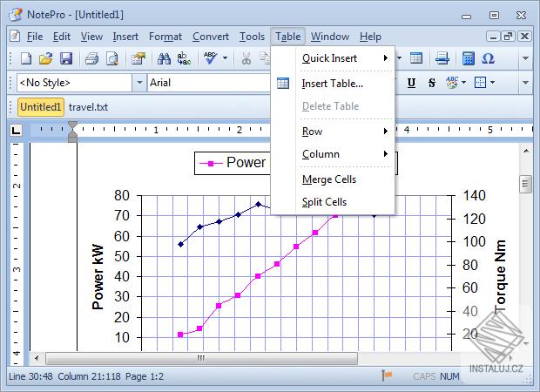540x392 pixels.
Task: Toggle Strikethrough formatting
Action: [x=431, y=83]
